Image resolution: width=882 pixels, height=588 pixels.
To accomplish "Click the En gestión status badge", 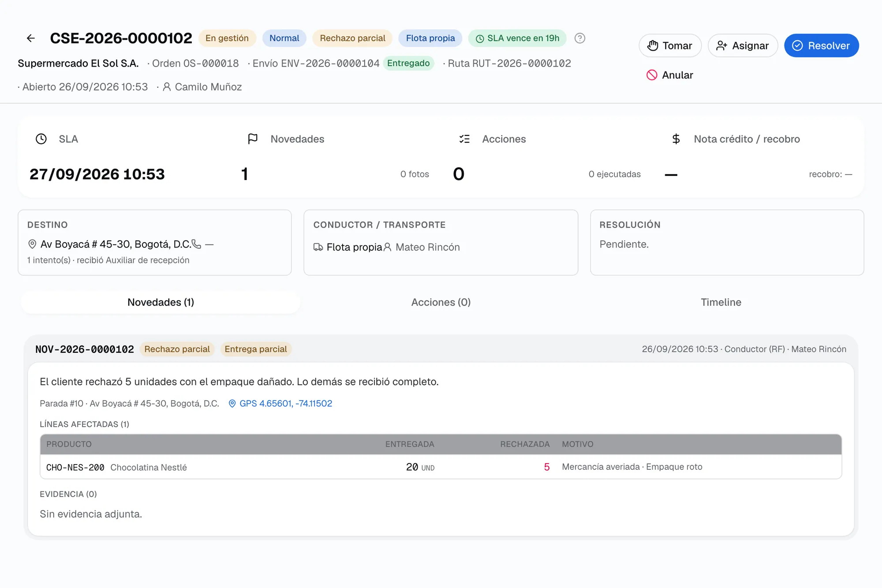I will click(x=227, y=38).
